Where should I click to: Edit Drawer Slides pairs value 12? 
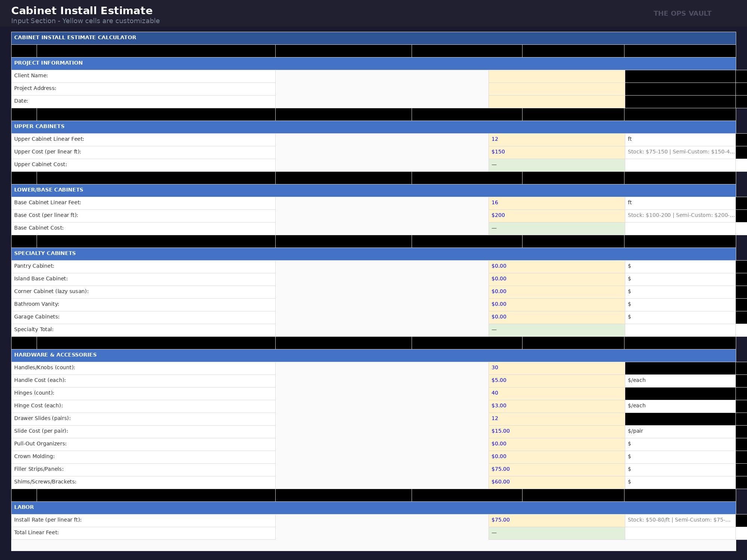557,419
